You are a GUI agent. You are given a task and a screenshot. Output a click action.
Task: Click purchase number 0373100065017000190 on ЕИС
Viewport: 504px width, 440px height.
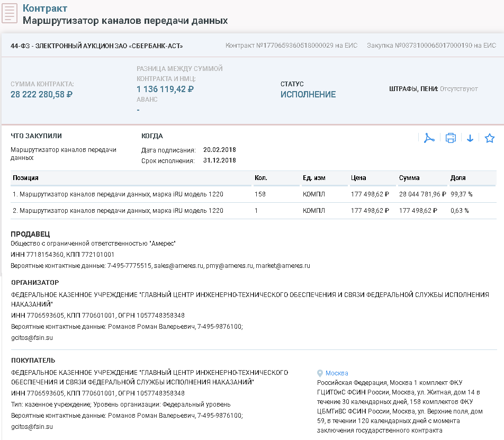pos(431,46)
